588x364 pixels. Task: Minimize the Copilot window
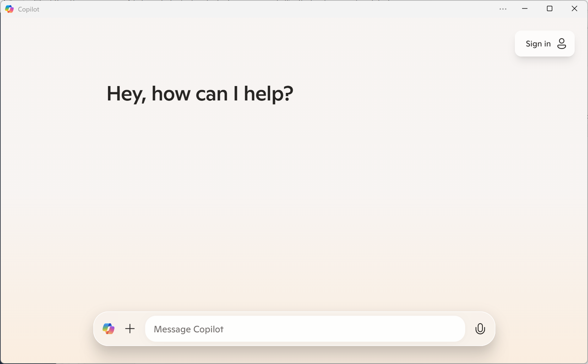(x=525, y=9)
